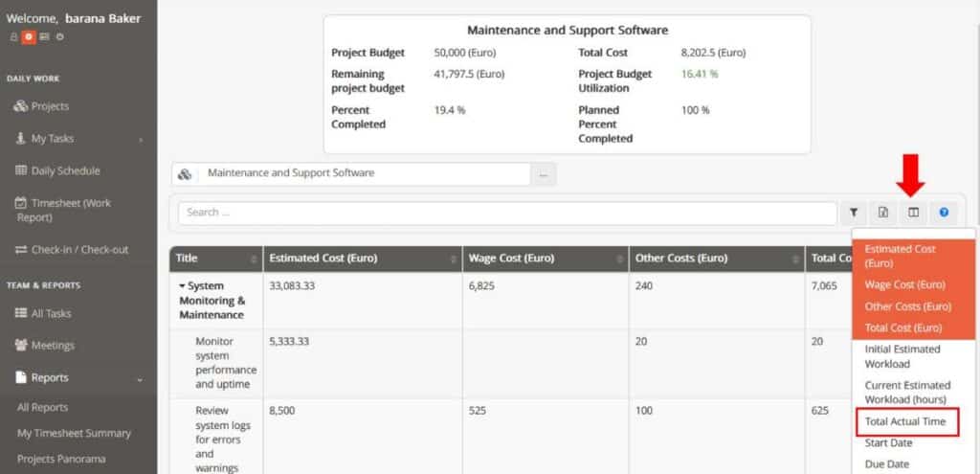Enable Initial Estimated Workload column

click(x=913, y=356)
